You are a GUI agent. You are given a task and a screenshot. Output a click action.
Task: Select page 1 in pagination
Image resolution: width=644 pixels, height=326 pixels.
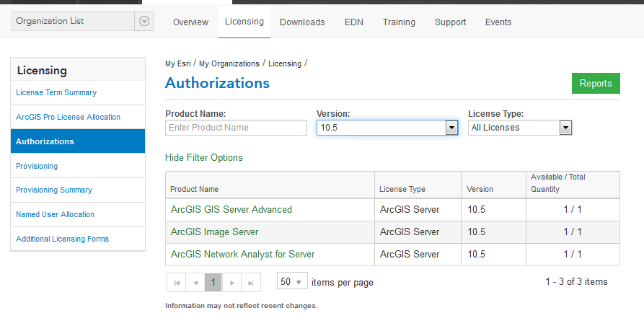pos(213,282)
